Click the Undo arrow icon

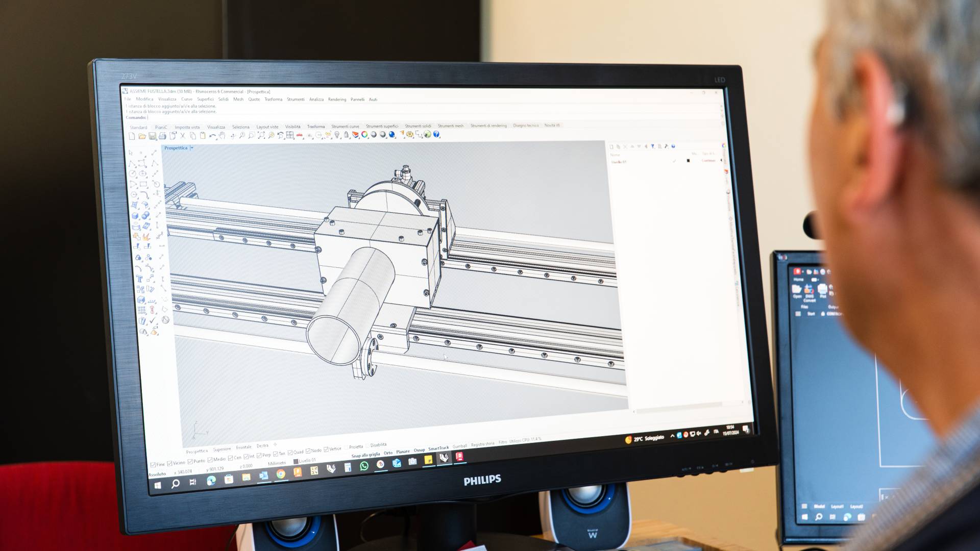[x=212, y=135]
